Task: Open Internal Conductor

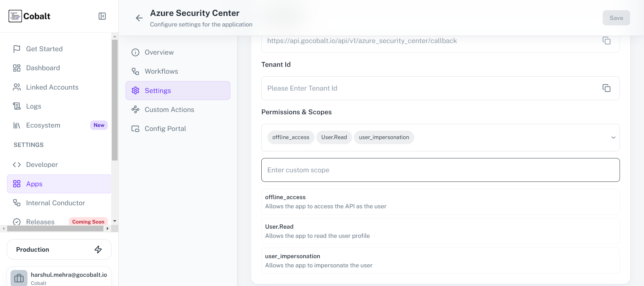Action: click(x=59, y=203)
